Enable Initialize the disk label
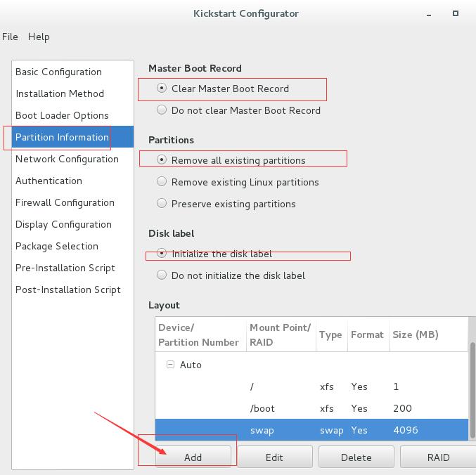 [x=162, y=253]
